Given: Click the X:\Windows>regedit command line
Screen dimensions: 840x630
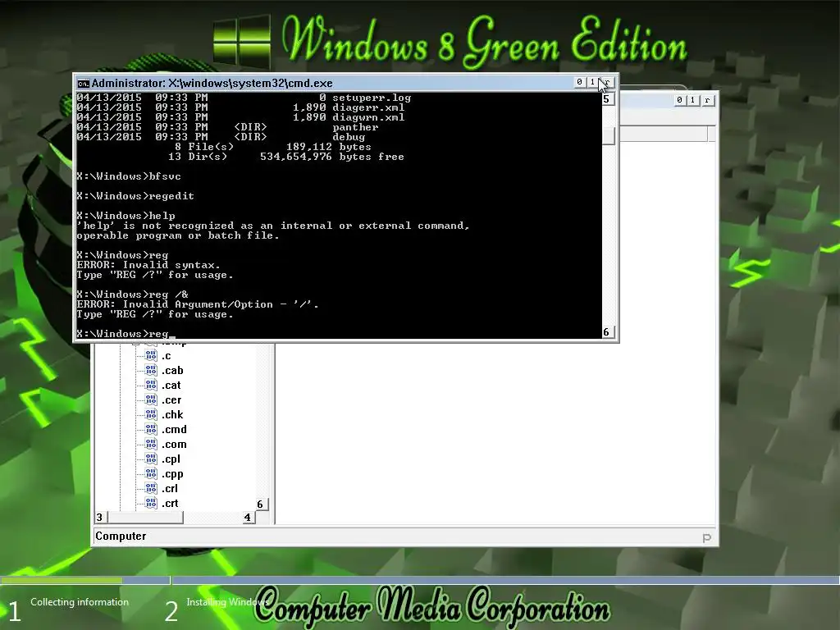Looking at the screenshot, I should [x=135, y=196].
